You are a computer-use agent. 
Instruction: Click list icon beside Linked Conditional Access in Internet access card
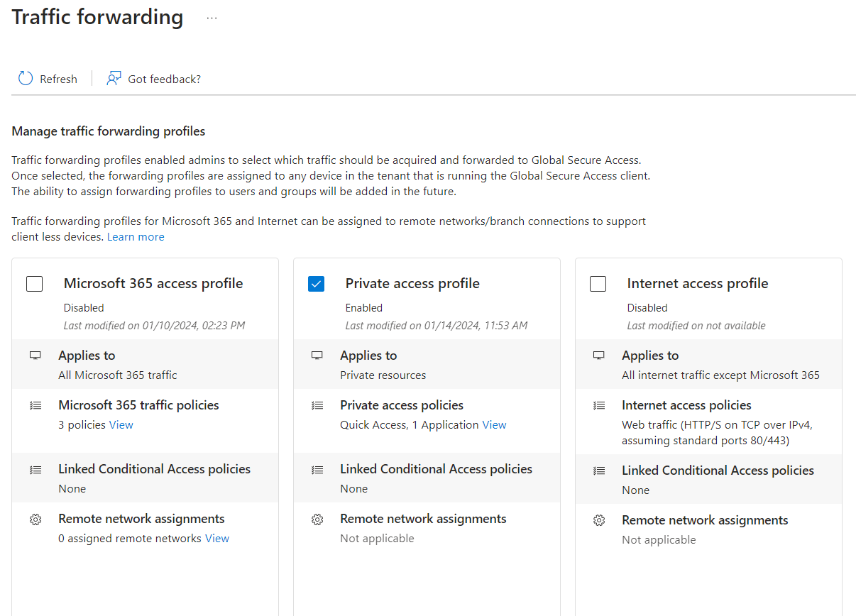pyautogui.click(x=599, y=471)
